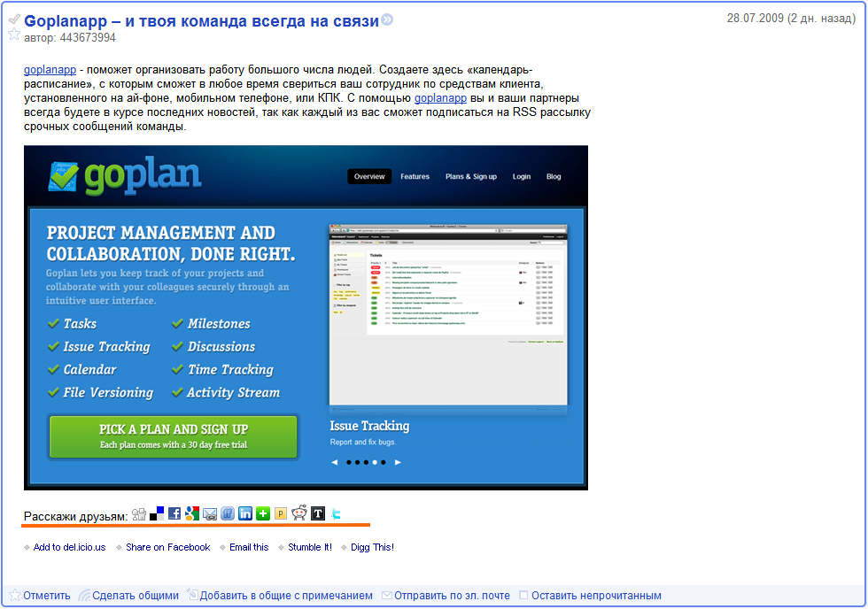Click the Reddit alien share icon

pos(299,513)
